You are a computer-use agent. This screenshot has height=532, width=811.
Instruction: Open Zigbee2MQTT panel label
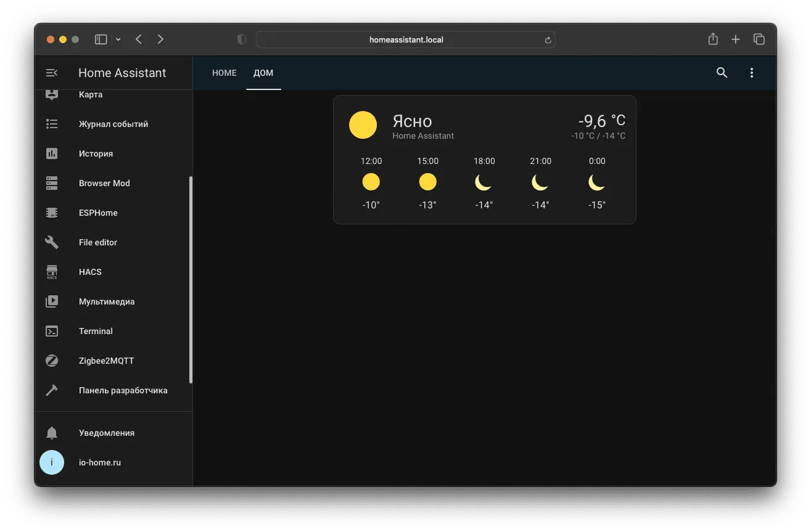[x=106, y=361]
